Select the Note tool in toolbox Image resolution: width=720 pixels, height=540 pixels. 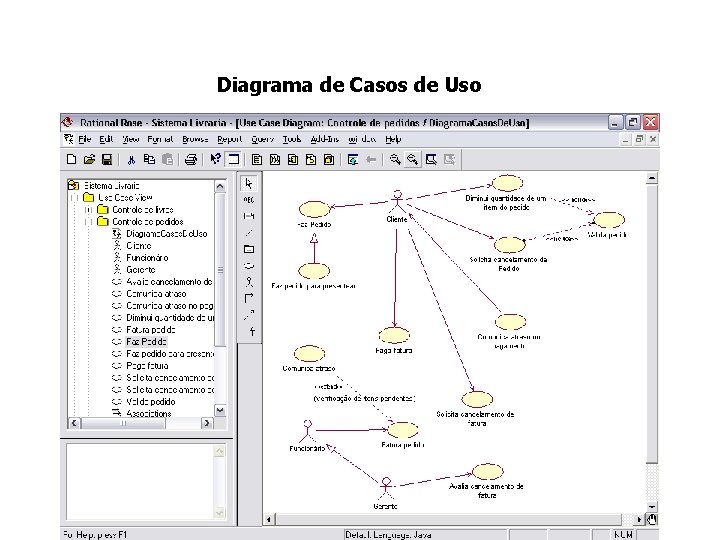pos(249,216)
